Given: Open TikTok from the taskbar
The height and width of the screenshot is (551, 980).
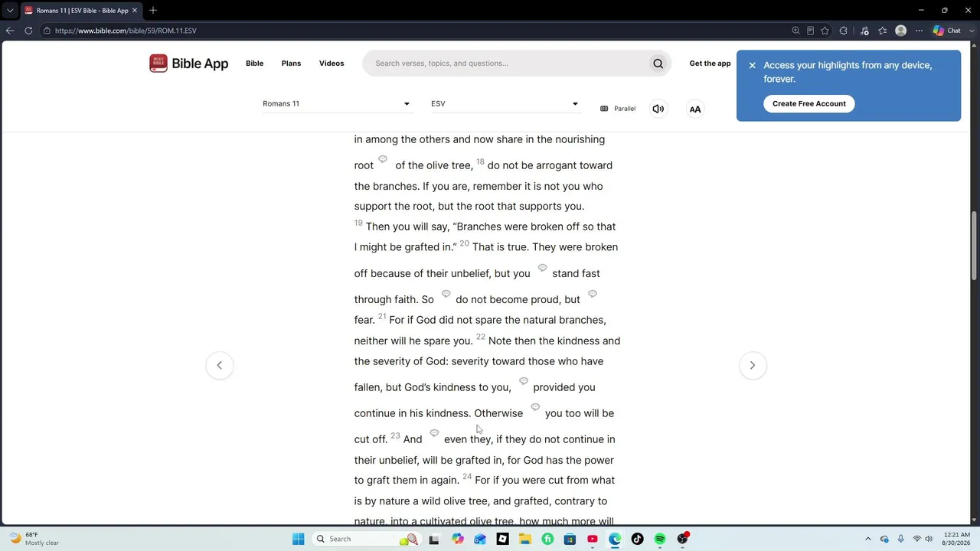Looking at the screenshot, I should (637, 539).
